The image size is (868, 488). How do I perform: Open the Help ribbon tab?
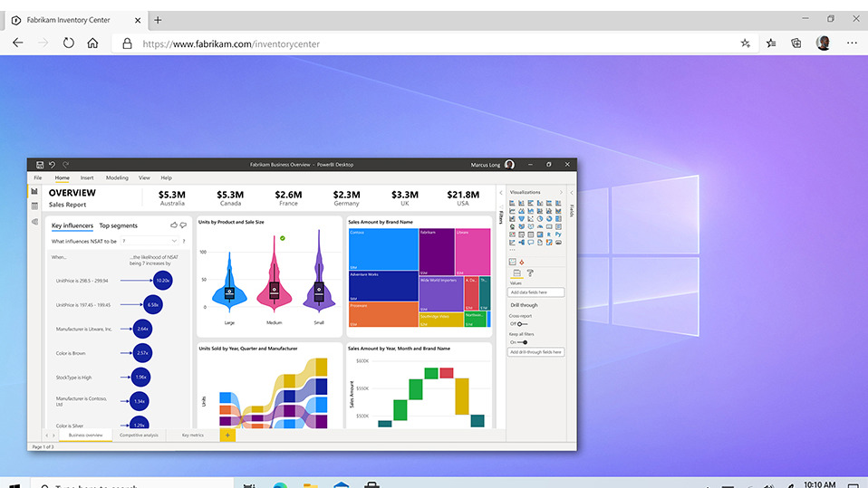point(166,178)
